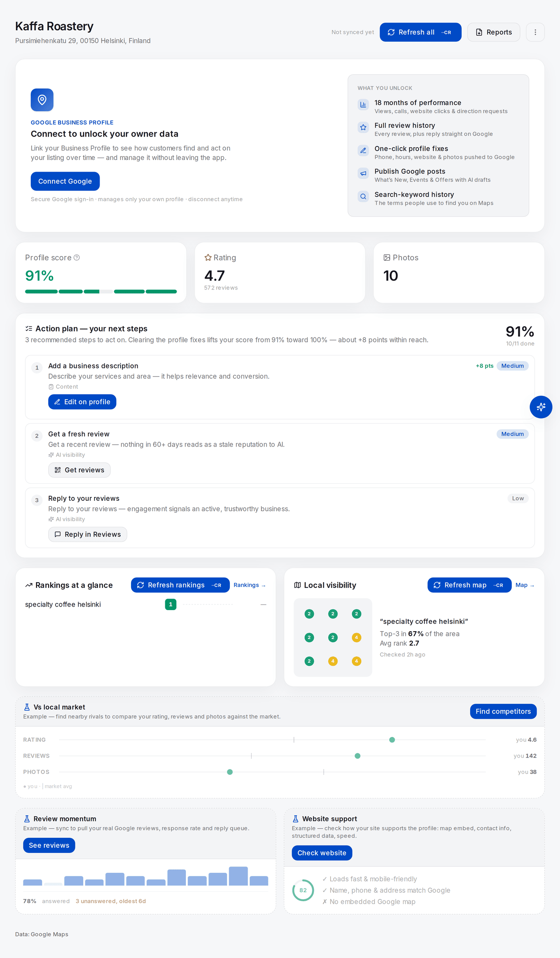
Task: Click the Check website button
Action: pos(322,853)
